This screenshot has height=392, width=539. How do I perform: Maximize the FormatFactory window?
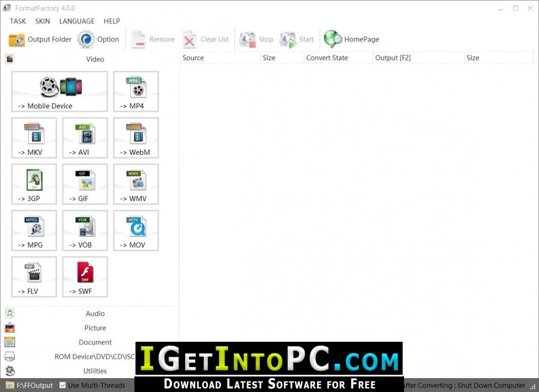point(516,8)
